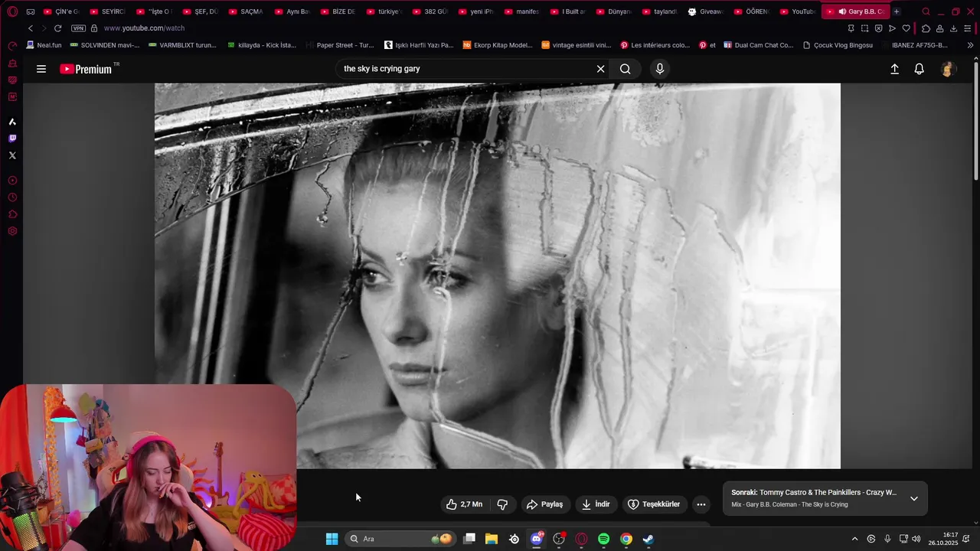This screenshot has height=551, width=980.
Task: Open the Aria AI sidebar icon
Action: point(12,122)
